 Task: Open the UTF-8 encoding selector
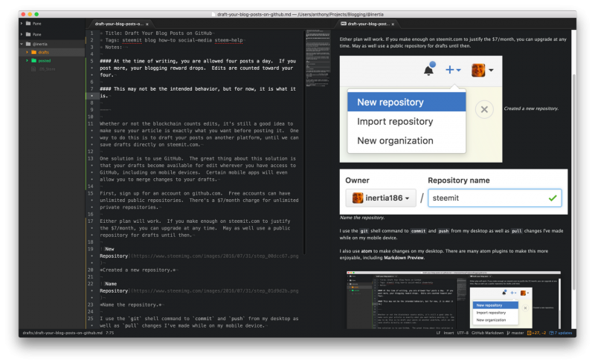point(463,333)
